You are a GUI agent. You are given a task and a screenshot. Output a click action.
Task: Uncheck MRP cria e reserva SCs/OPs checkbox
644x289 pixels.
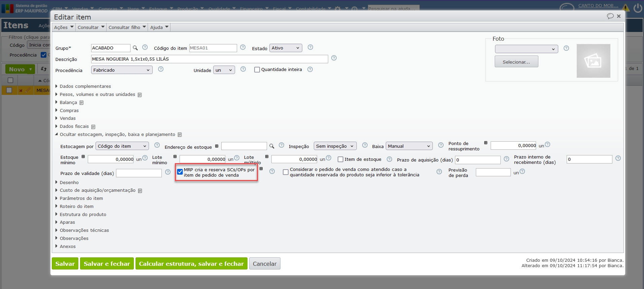[x=180, y=172]
